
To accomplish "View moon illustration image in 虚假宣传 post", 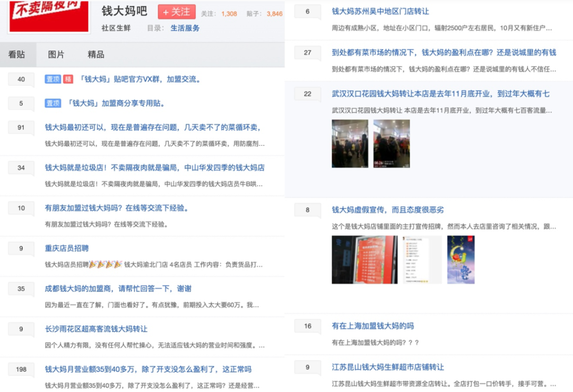I will click(461, 260).
